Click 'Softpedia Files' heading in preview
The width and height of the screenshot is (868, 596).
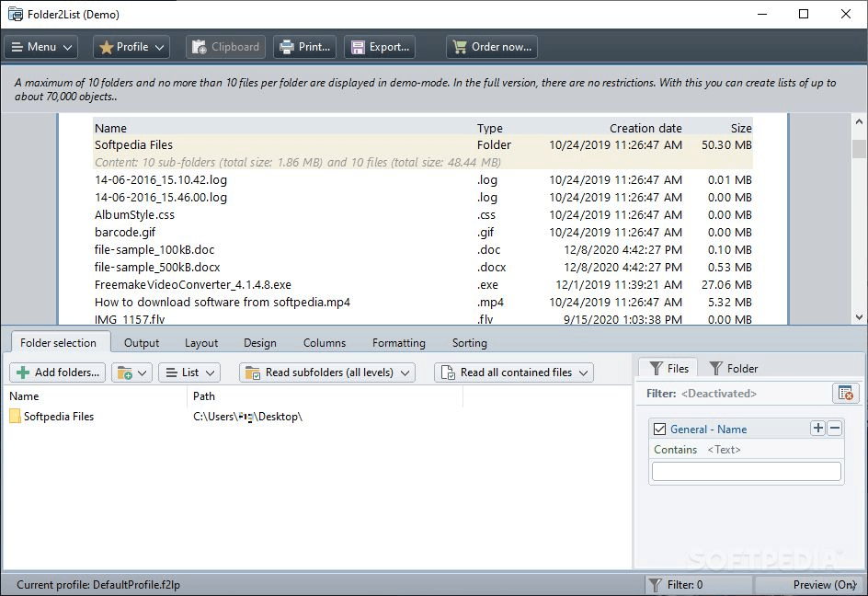(133, 144)
